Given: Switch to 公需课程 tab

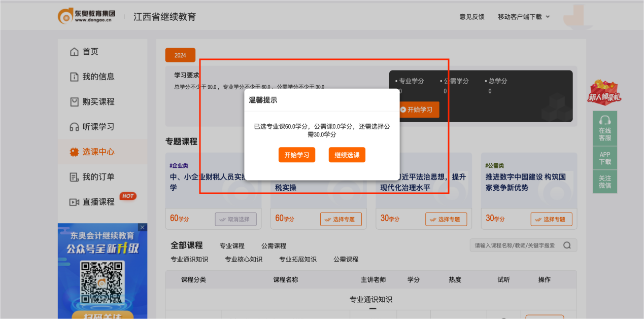Looking at the screenshot, I should tap(274, 245).
